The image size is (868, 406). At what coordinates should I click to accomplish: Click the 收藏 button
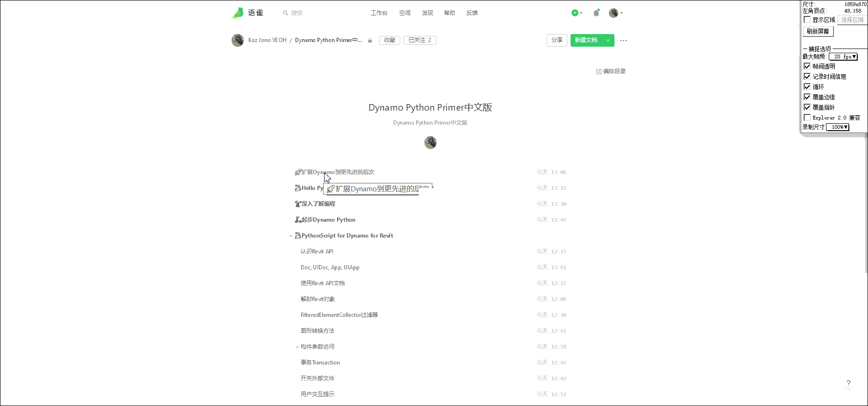pyautogui.click(x=389, y=40)
